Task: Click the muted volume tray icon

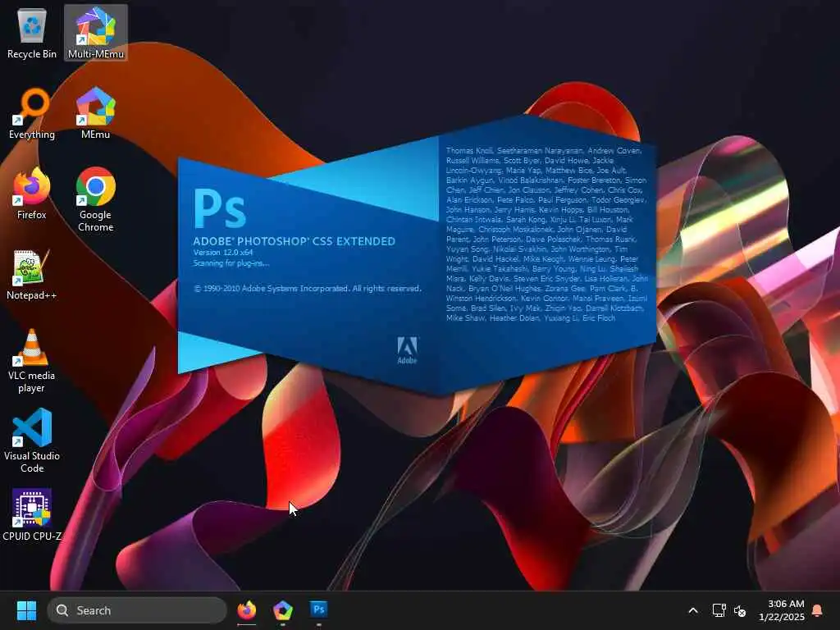Action: [x=740, y=610]
